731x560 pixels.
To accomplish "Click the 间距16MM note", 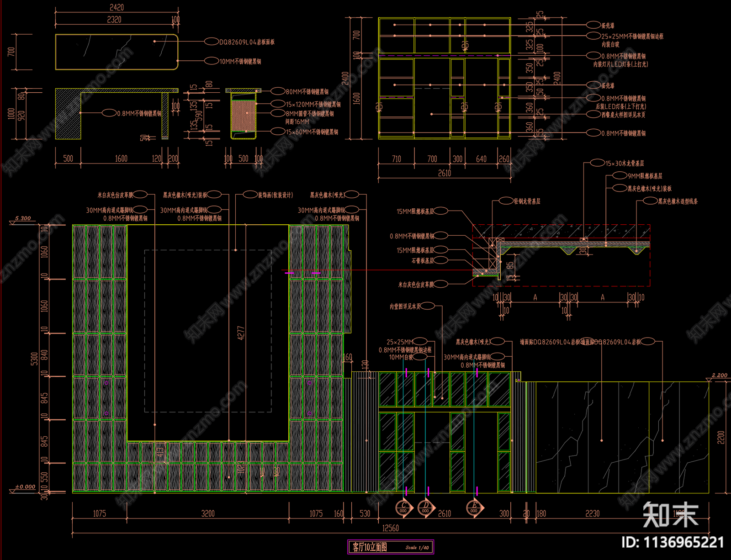I will click(297, 122).
